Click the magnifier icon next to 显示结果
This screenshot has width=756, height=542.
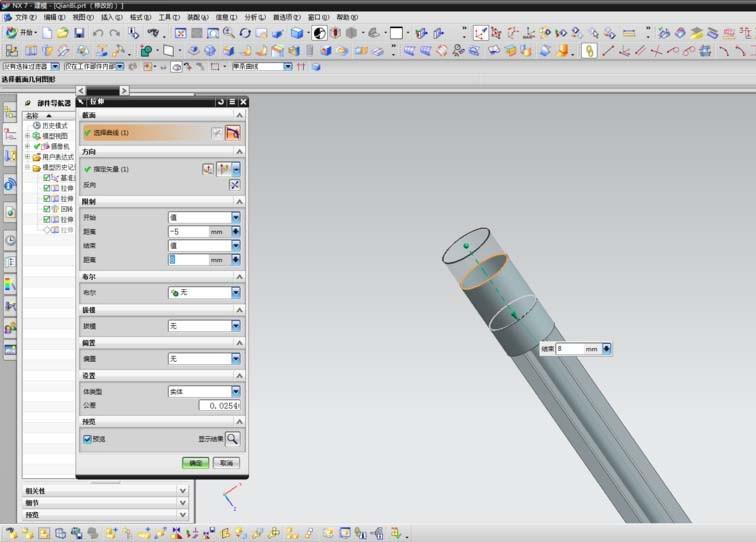point(233,438)
